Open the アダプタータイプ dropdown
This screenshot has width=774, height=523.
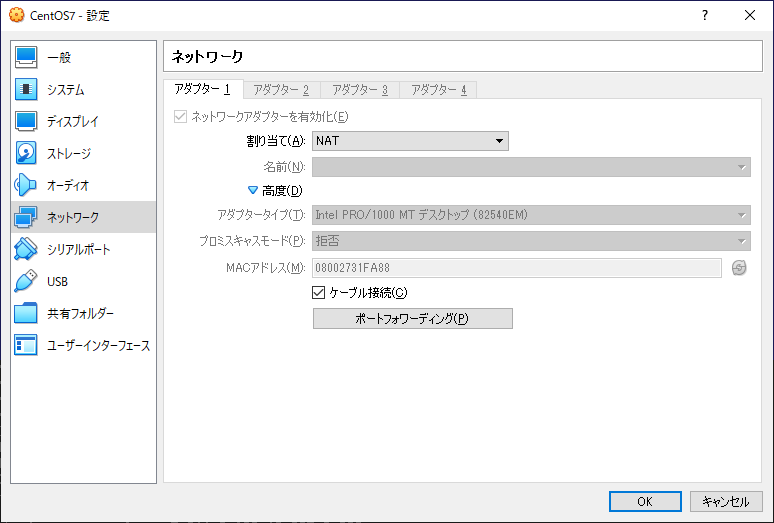point(531,215)
